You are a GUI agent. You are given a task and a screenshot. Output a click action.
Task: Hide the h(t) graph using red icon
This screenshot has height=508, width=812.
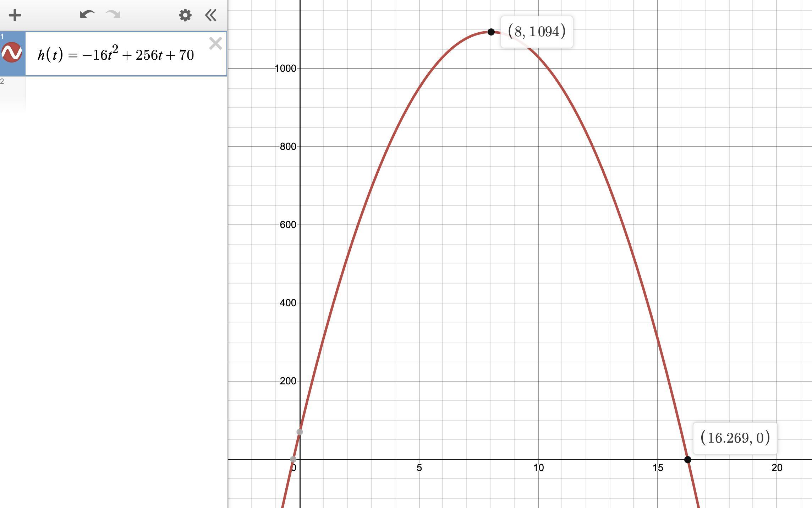coord(12,53)
